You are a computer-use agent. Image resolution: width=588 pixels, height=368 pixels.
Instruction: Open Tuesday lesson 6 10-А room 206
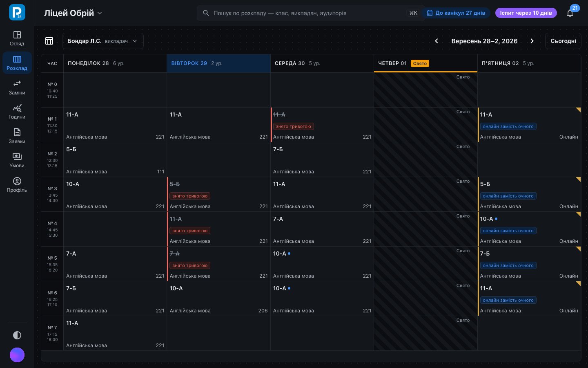[218, 298]
